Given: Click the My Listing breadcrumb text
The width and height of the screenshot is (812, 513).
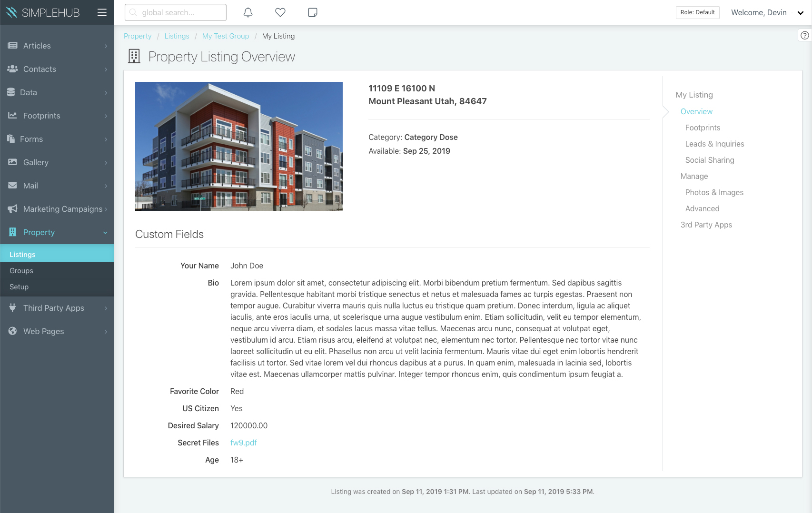Looking at the screenshot, I should pos(278,36).
